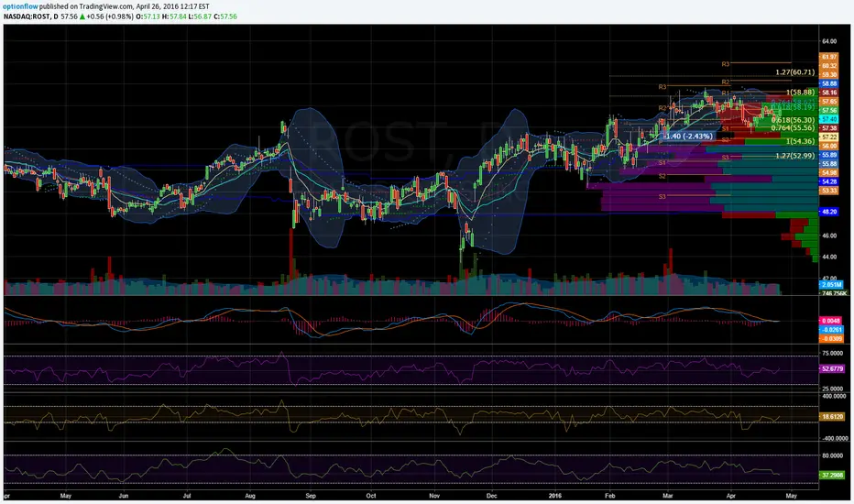This screenshot has width=854, height=504.
Task: Click the H:57.84 high value
Action: click(x=174, y=16)
